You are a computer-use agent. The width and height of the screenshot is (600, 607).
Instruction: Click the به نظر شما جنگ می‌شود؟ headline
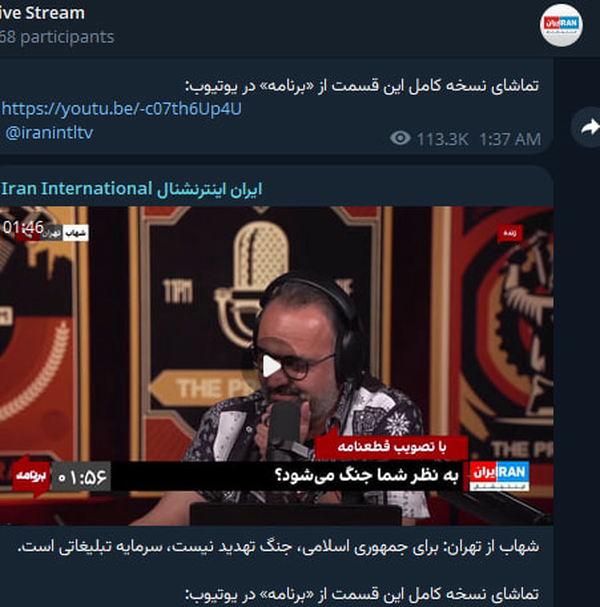tap(366, 475)
